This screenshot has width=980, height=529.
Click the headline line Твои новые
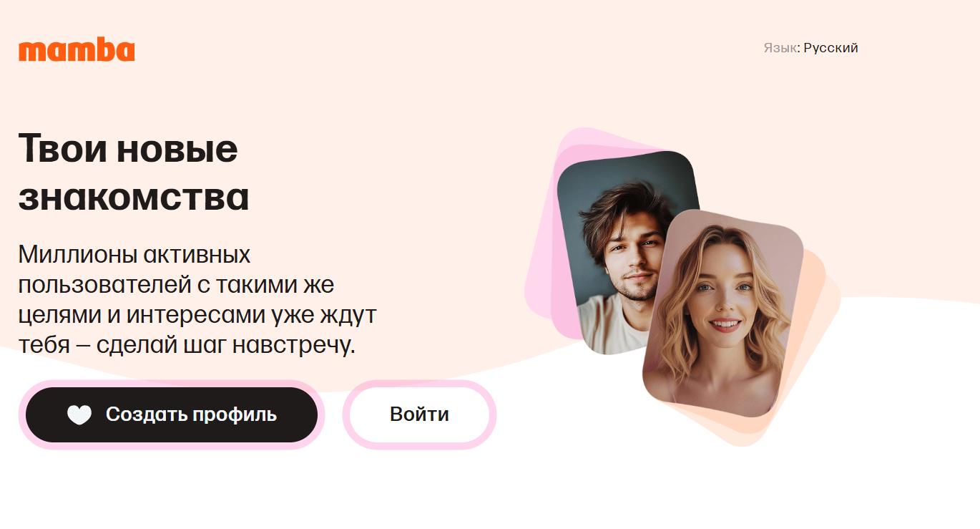click(128, 149)
